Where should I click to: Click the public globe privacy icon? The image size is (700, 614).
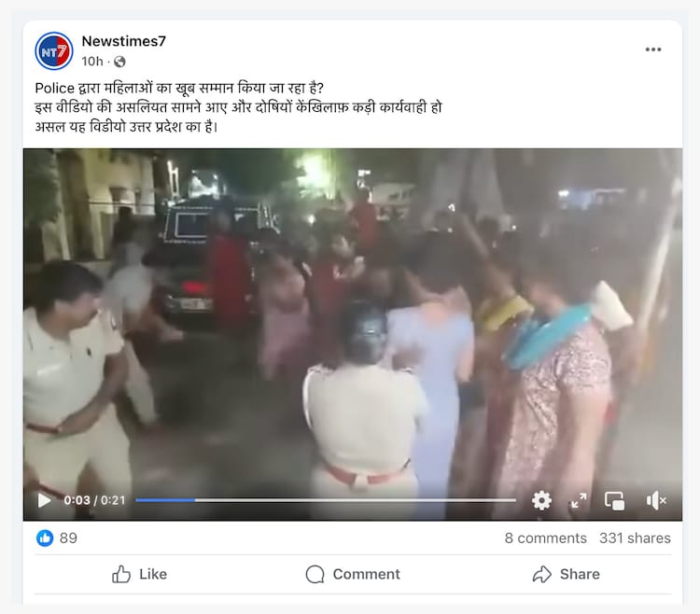pos(119,62)
